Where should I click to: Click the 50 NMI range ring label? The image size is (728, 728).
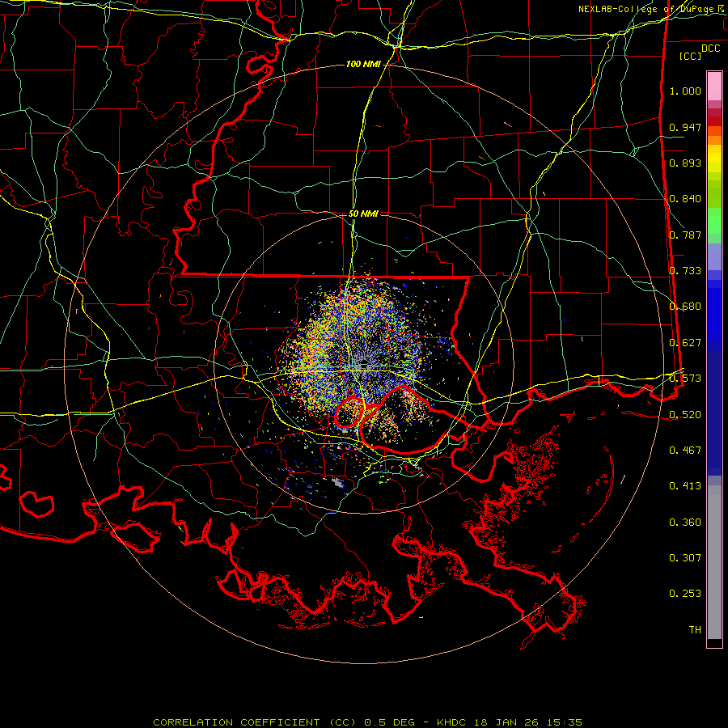[363, 214]
